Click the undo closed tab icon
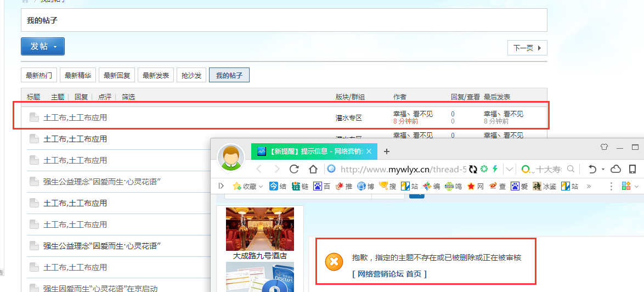Viewport: 644px width, 292px height. point(592,169)
